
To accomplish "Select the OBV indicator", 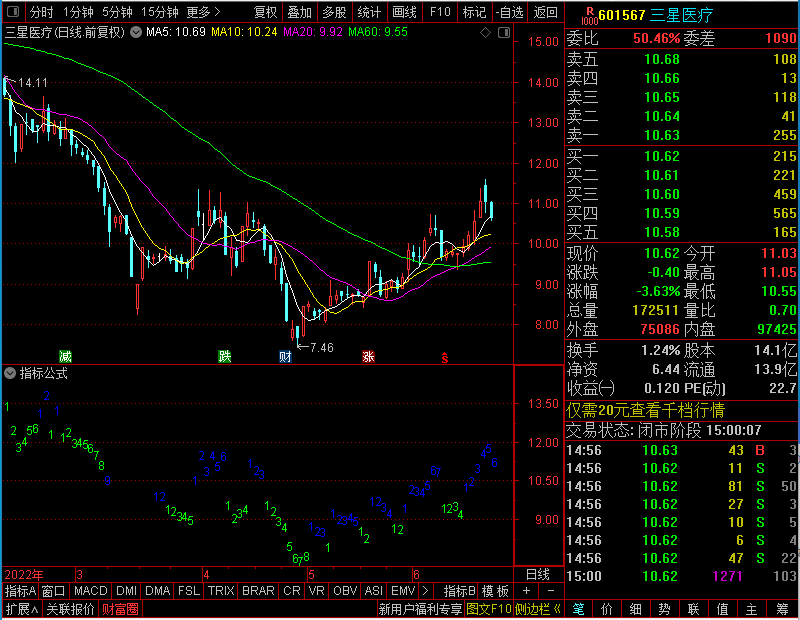I will [x=345, y=591].
